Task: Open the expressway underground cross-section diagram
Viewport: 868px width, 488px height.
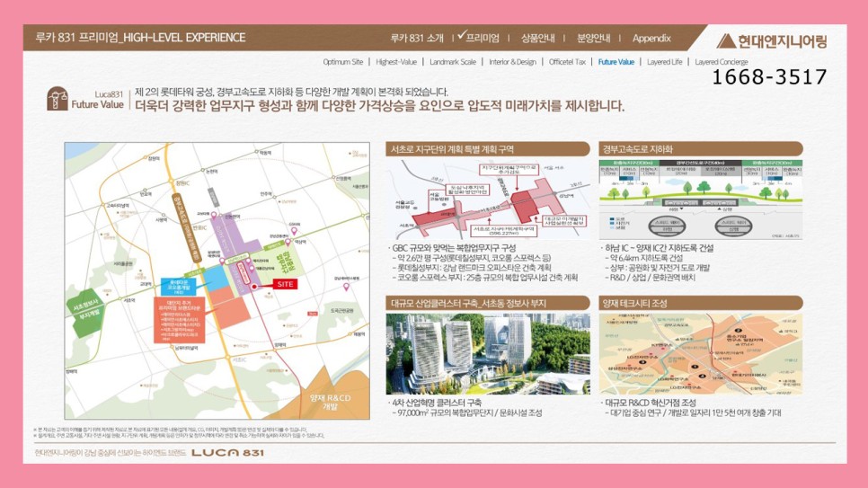Action: 701,200
